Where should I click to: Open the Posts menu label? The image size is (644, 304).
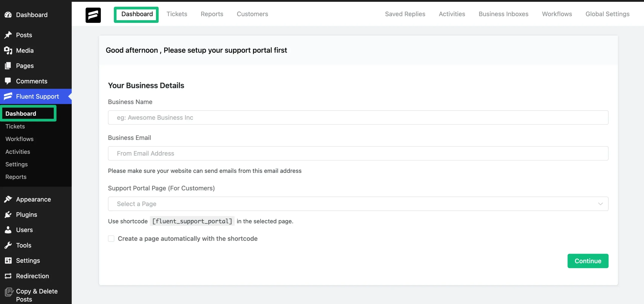(x=24, y=35)
